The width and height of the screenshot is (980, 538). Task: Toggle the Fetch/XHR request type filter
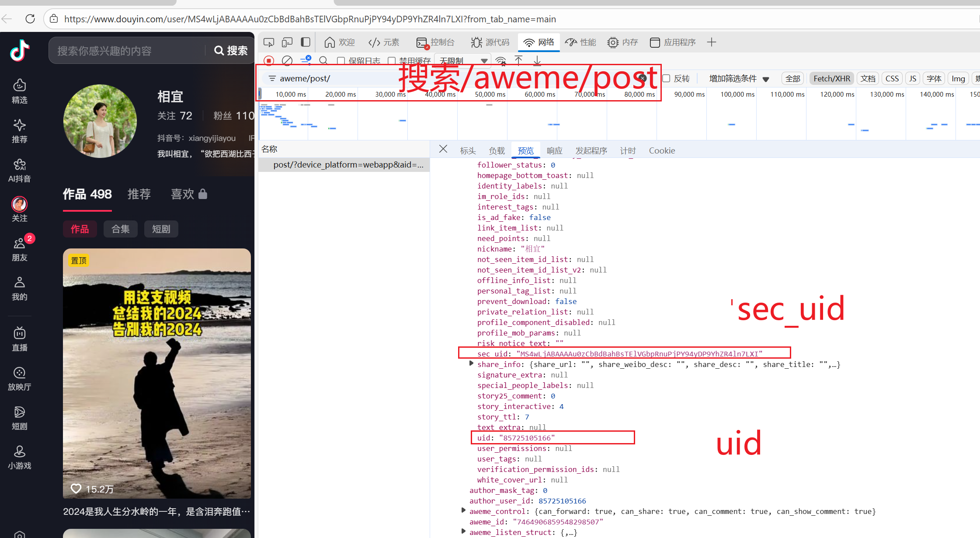[x=832, y=78]
